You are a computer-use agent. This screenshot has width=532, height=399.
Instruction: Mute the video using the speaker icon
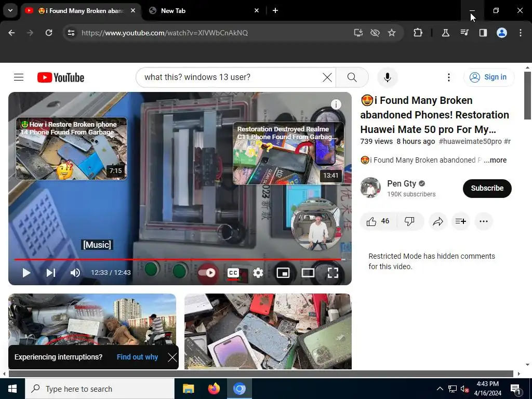(x=75, y=273)
